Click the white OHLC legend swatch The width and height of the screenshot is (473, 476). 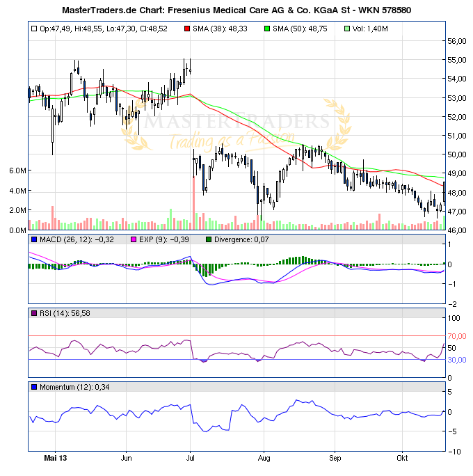[34, 29]
